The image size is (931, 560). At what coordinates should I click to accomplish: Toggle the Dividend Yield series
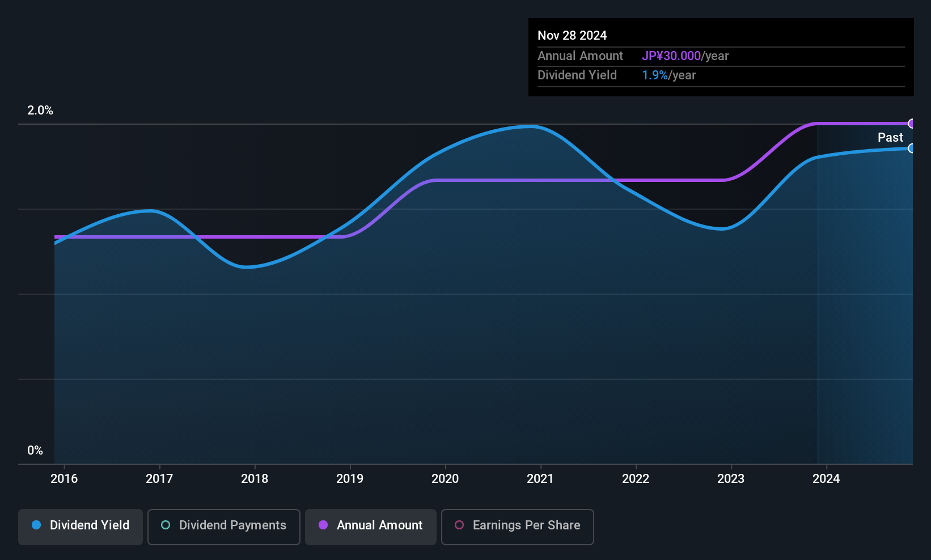(81, 527)
